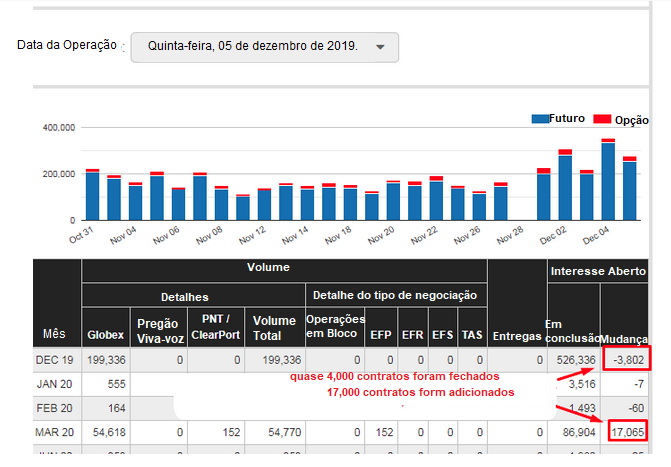Viewport: 671px width, 467px height.
Task: Select the FEB 20 row label
Action: [55, 408]
